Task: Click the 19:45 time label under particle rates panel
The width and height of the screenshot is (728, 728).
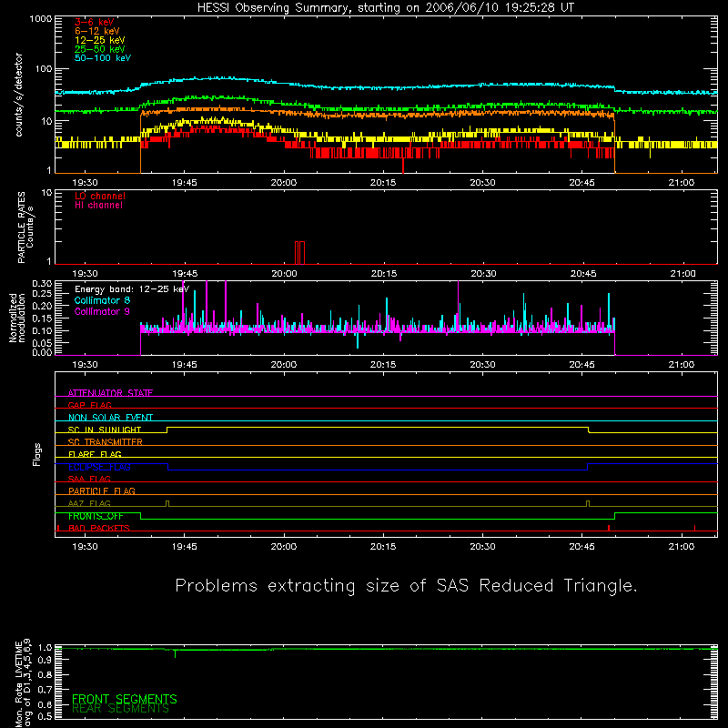Action: 185,274
